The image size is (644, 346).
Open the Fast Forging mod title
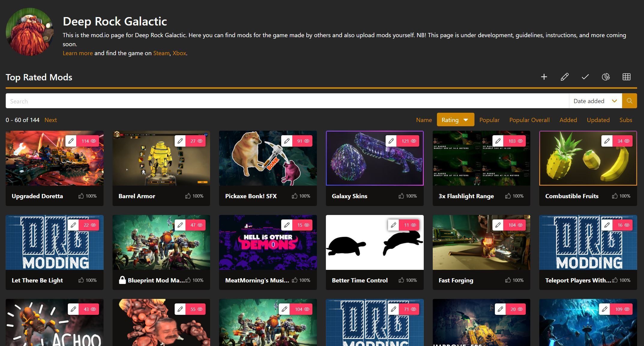[x=456, y=280]
